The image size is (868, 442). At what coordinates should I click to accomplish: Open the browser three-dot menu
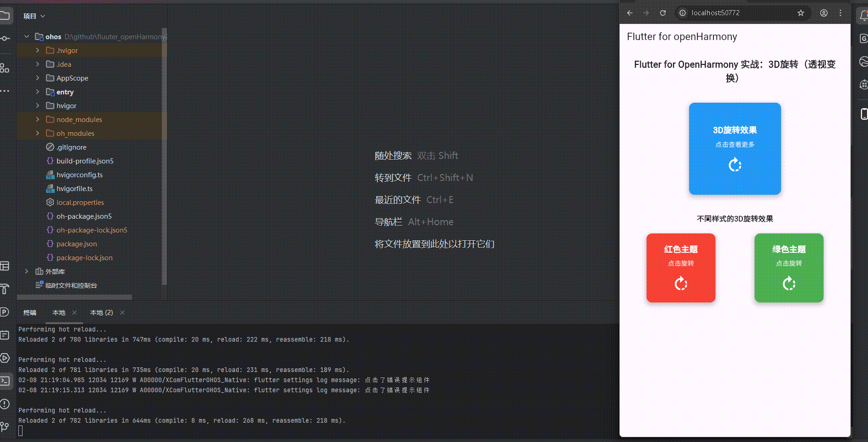click(840, 13)
